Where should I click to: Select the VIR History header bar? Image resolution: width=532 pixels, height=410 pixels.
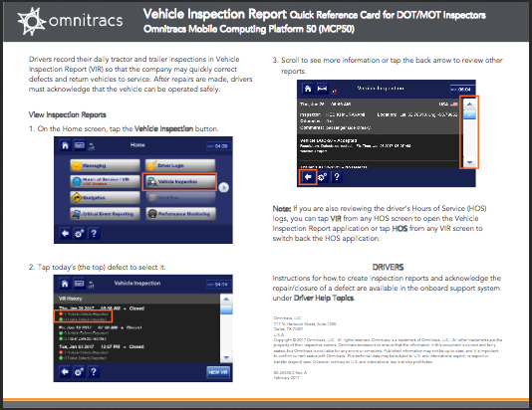[x=136, y=299]
